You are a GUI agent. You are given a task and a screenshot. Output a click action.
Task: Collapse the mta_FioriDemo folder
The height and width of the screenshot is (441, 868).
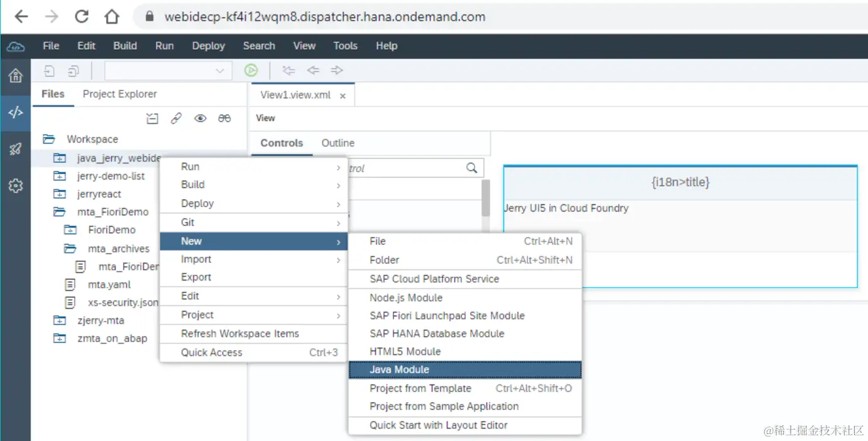(60, 212)
